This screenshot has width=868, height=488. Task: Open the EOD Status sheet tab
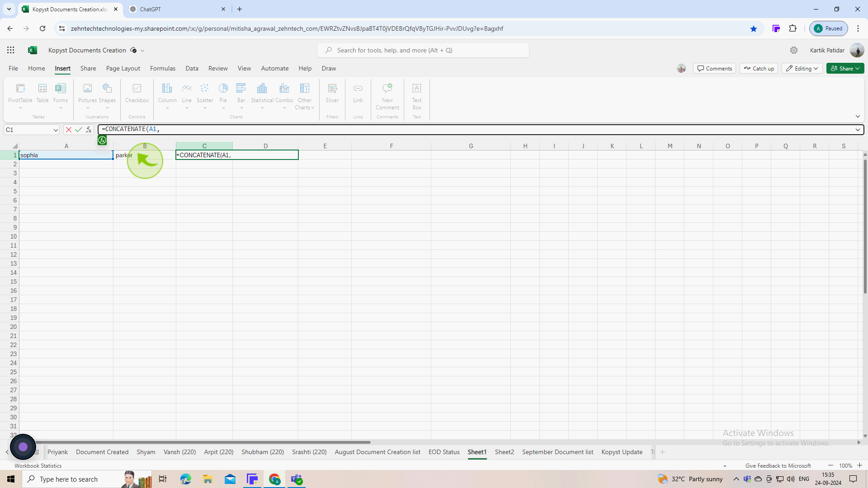[444, 452]
